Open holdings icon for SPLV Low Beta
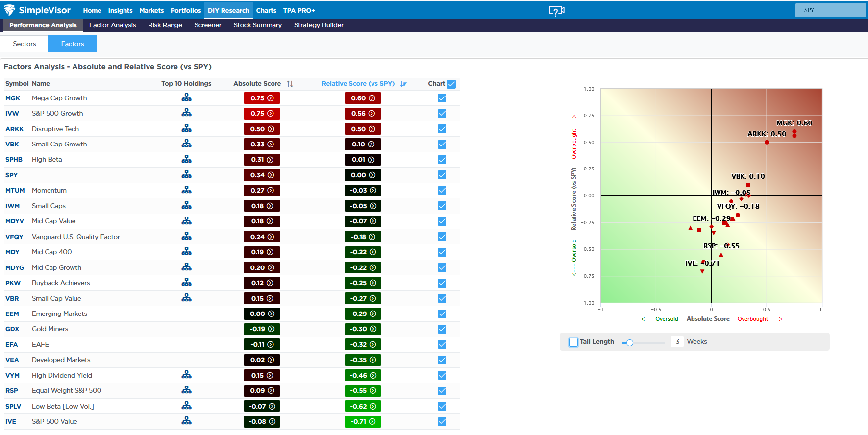Viewport: 868px width, 435px height. (186, 406)
